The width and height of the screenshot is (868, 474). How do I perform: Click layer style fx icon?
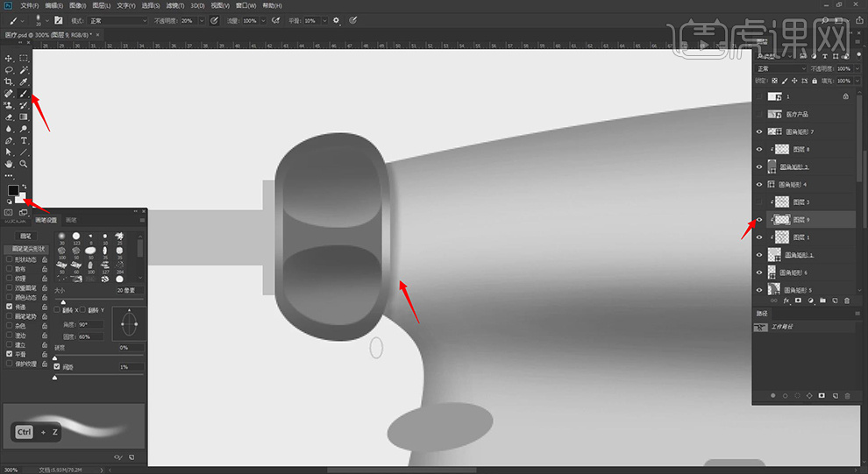786,301
